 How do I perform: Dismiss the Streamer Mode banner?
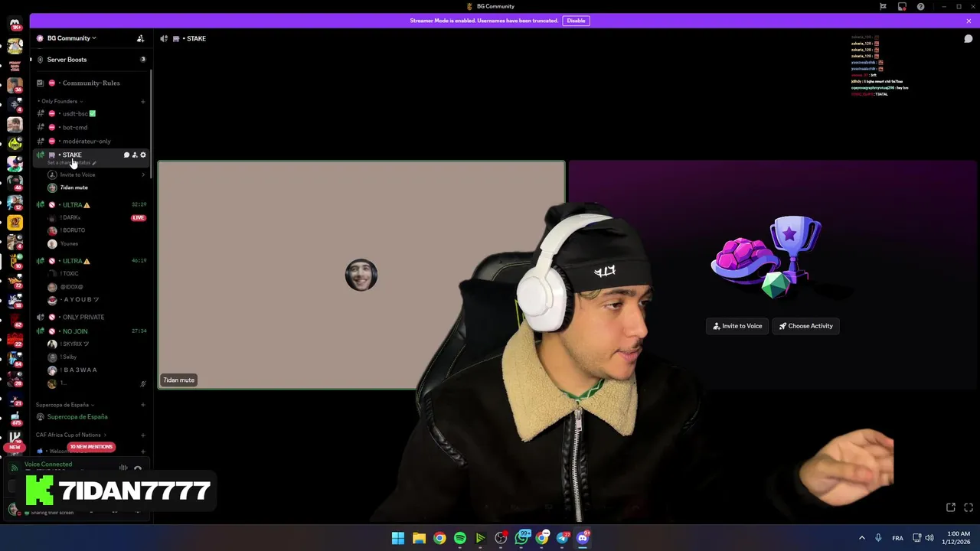tap(969, 21)
